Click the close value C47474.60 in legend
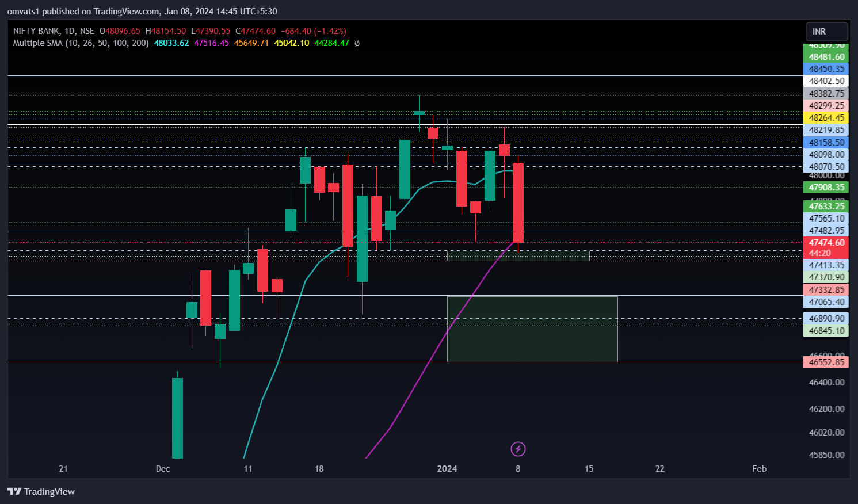Screen dimensions: 858x504 256,31
